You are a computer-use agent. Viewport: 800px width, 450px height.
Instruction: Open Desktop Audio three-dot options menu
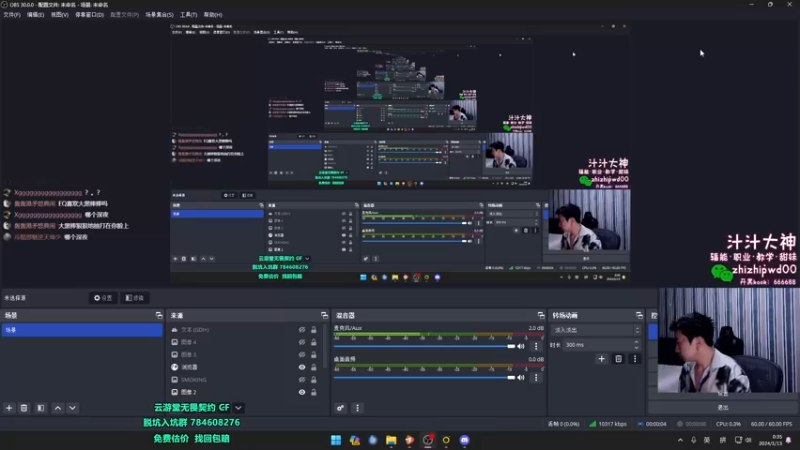click(x=536, y=378)
